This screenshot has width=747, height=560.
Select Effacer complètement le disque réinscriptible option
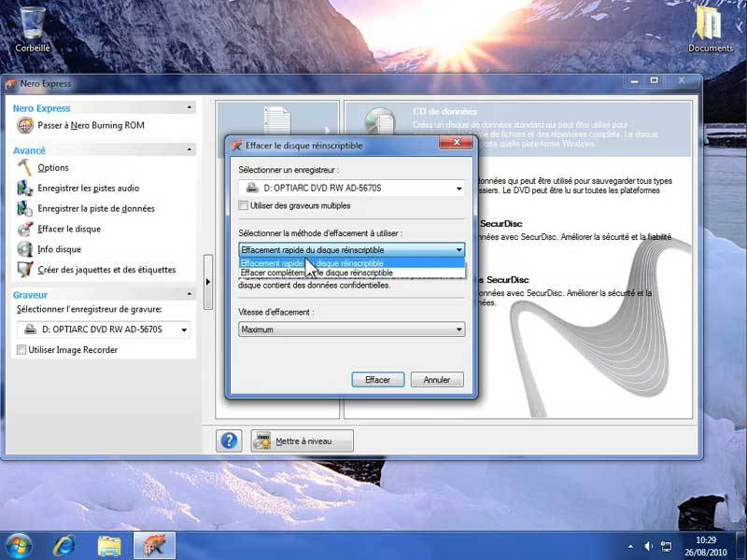352,273
